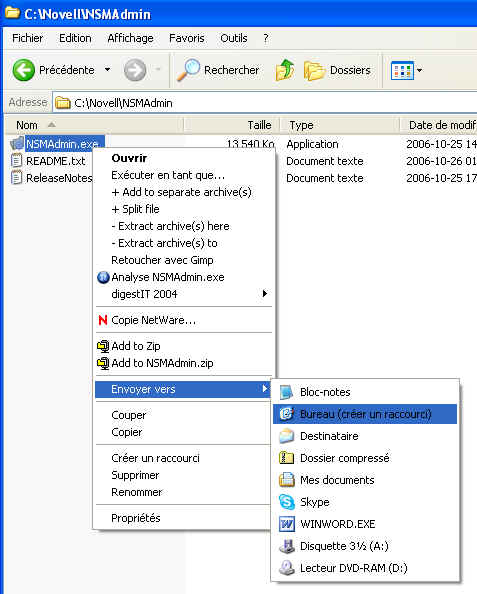This screenshot has height=594, width=477.
Task: Open the Fichier menu
Action: point(27,38)
